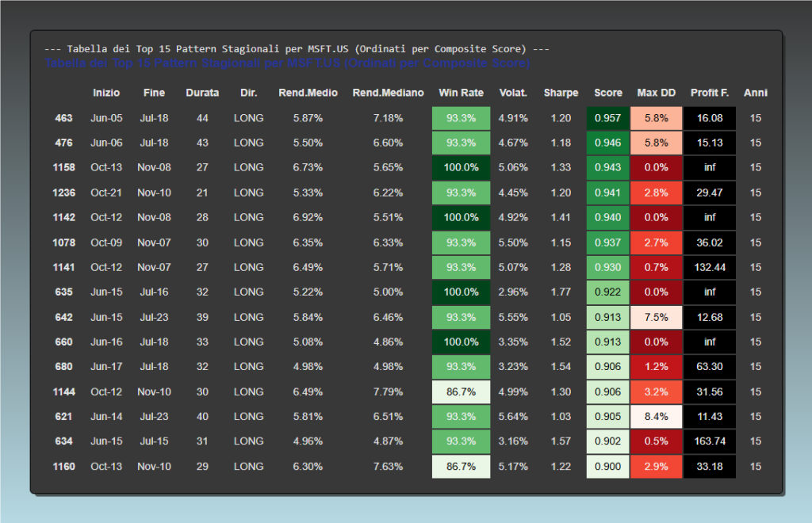Select the row index 635
The image size is (812, 523).
(x=63, y=292)
